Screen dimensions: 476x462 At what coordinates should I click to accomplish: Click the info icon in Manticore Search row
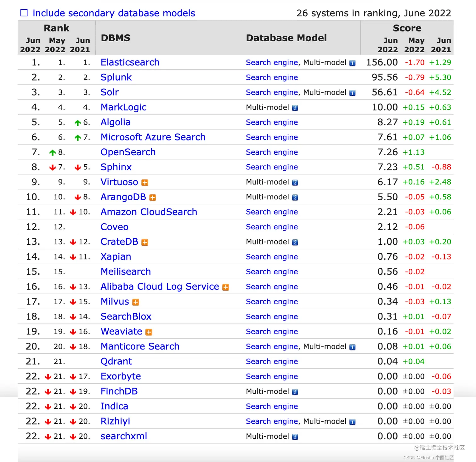click(x=353, y=347)
